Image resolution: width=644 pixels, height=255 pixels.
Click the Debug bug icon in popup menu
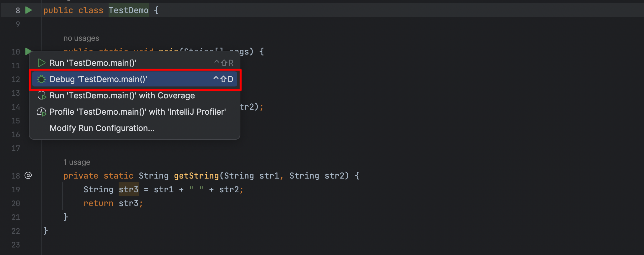41,79
